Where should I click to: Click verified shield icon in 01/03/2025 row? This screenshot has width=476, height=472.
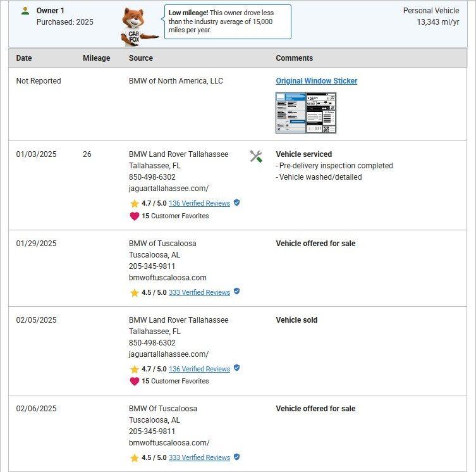pyautogui.click(x=237, y=202)
